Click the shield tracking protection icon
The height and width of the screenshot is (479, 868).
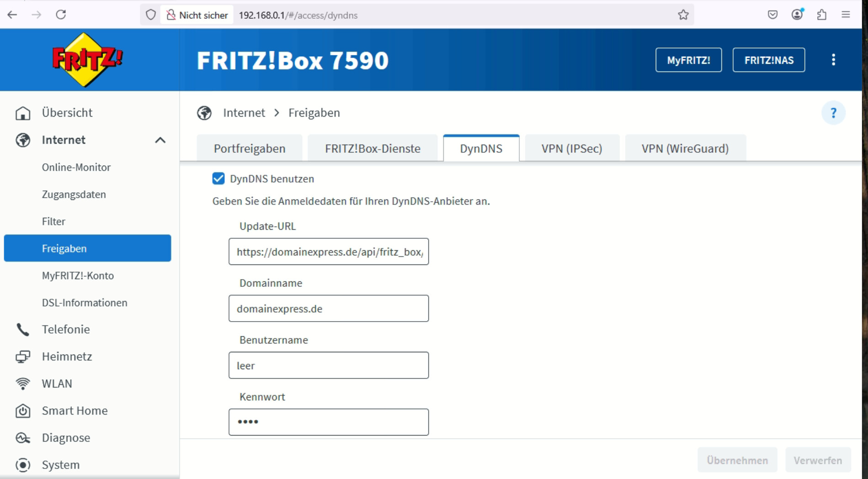click(151, 15)
